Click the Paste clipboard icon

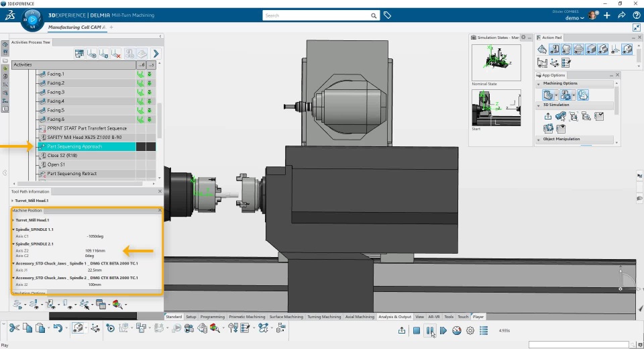(x=40, y=328)
